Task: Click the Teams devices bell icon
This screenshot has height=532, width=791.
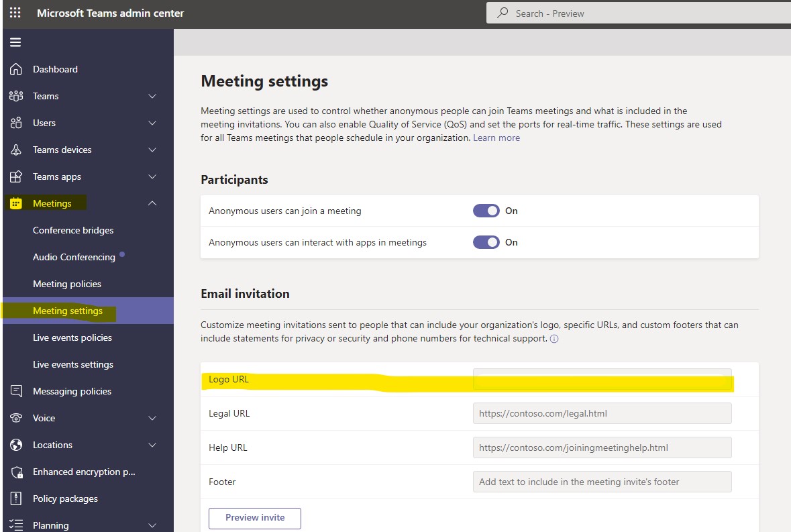Action: pos(16,150)
